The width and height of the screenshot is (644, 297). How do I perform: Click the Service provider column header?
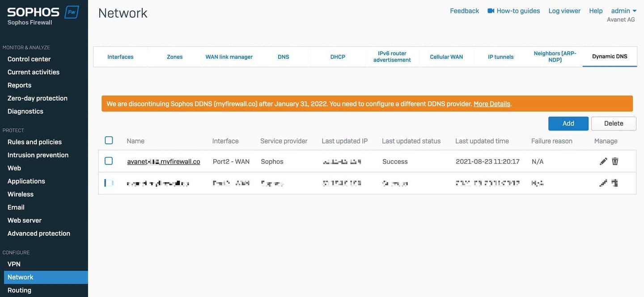tap(284, 141)
